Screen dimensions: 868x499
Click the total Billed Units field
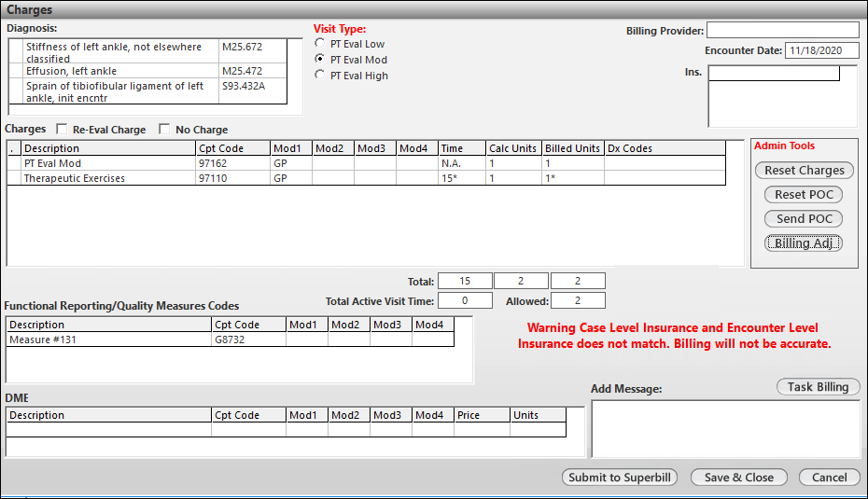click(x=578, y=281)
